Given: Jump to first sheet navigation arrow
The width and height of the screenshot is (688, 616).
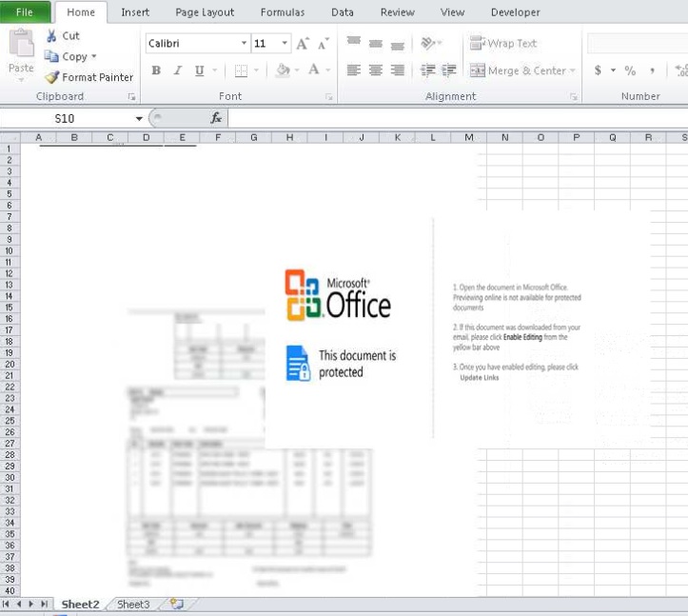Looking at the screenshot, I should click(6, 605).
